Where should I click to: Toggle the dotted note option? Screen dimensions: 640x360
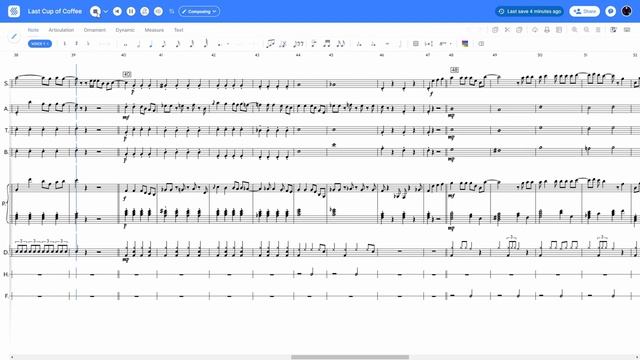pyautogui.click(x=219, y=44)
